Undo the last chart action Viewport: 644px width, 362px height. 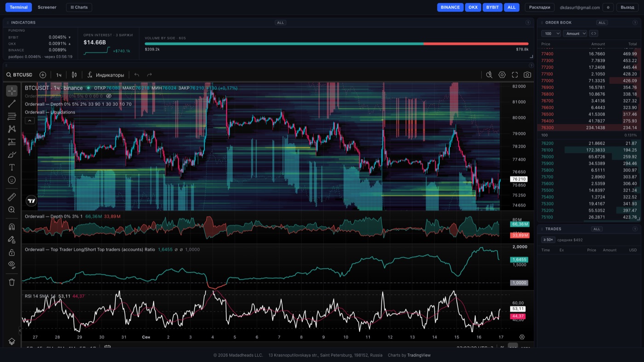pos(137,75)
